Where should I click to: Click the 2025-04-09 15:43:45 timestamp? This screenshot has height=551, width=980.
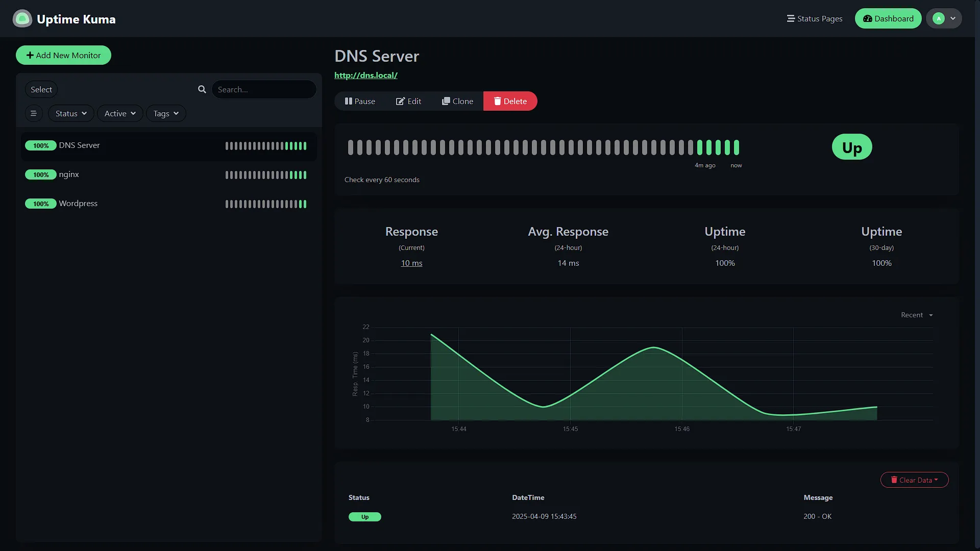click(544, 516)
